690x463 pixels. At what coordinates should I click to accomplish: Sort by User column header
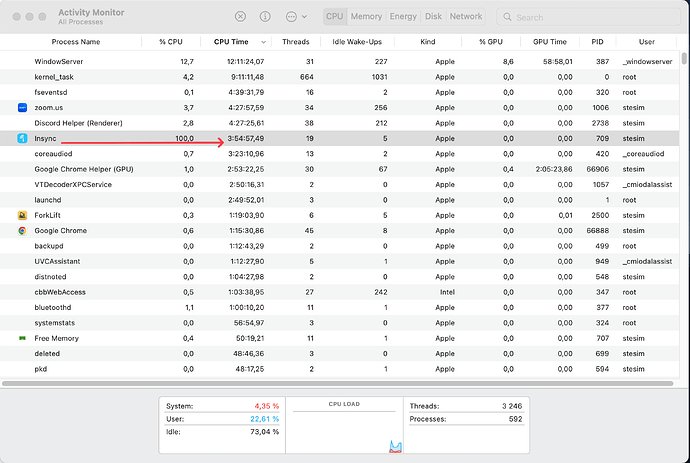click(x=646, y=42)
